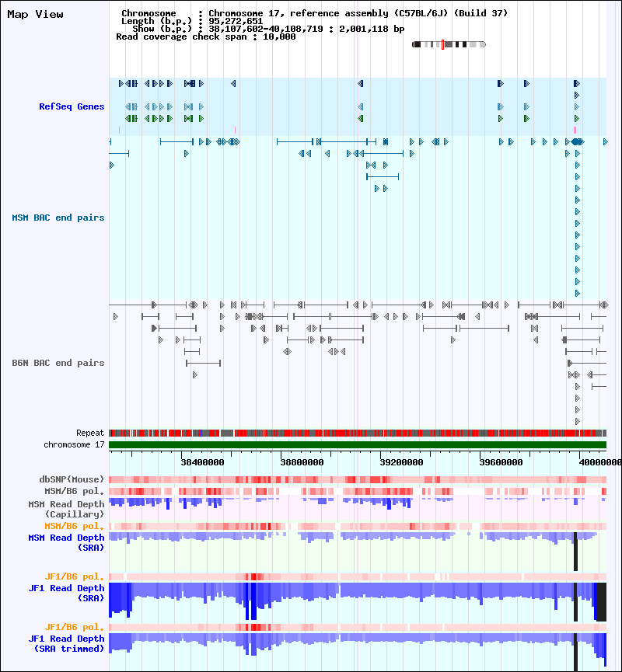The height and width of the screenshot is (672, 622).
Task: Click the chromosome 17 ideogram thumbnail
Action: tap(449, 44)
